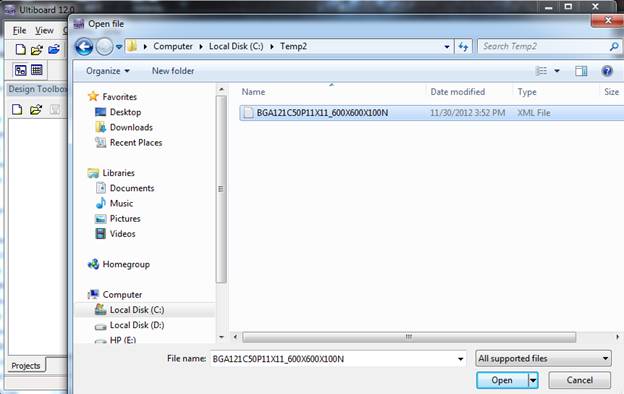
Task: Click the Change your view icon
Action: click(x=542, y=71)
